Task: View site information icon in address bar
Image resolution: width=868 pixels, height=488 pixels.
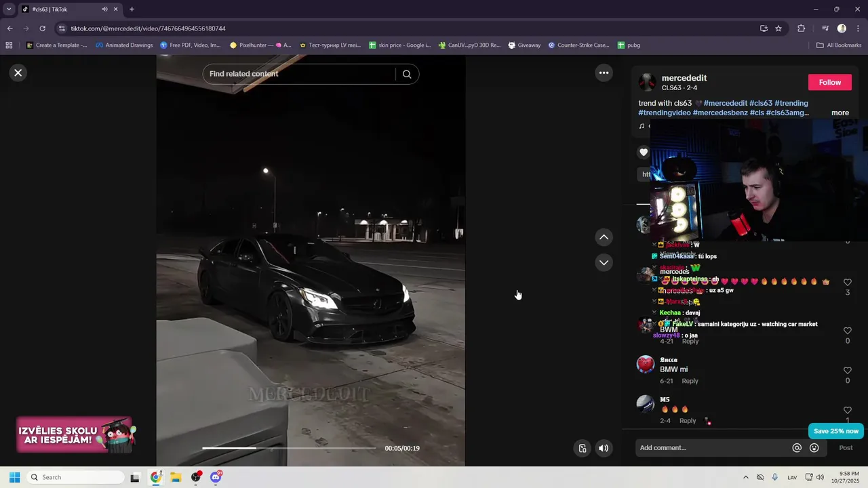Action: [62, 28]
